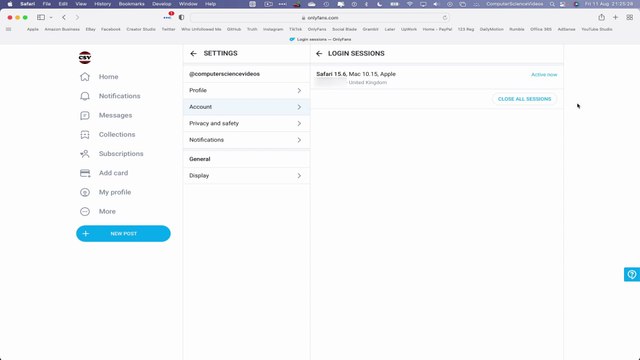Open the Apple menu
This screenshot has width=640, height=360.
10,4
